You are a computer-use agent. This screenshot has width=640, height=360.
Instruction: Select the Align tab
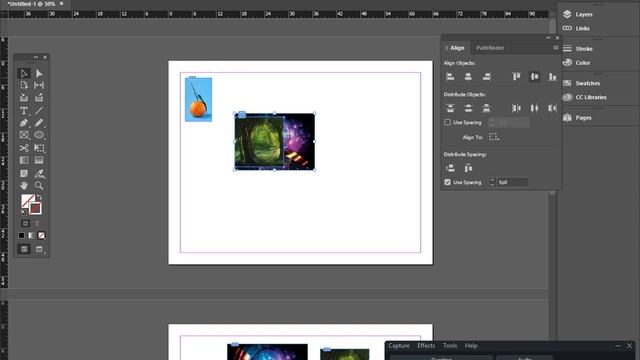tap(457, 48)
